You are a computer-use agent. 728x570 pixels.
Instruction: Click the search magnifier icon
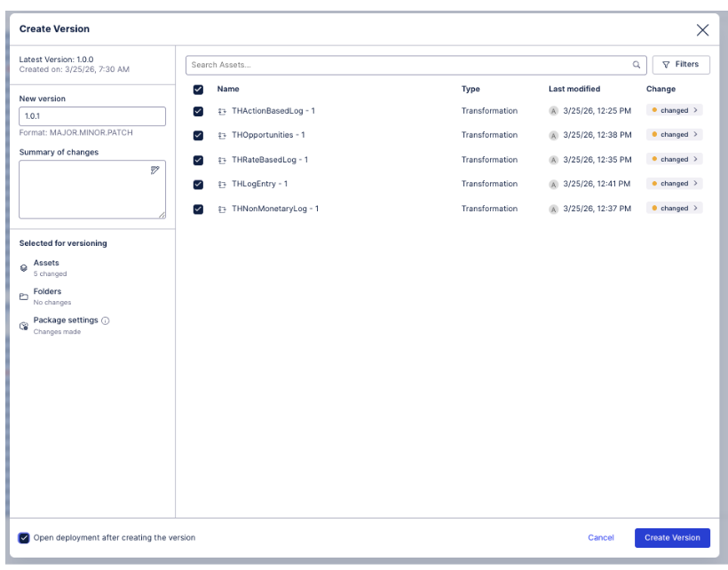[x=637, y=65]
